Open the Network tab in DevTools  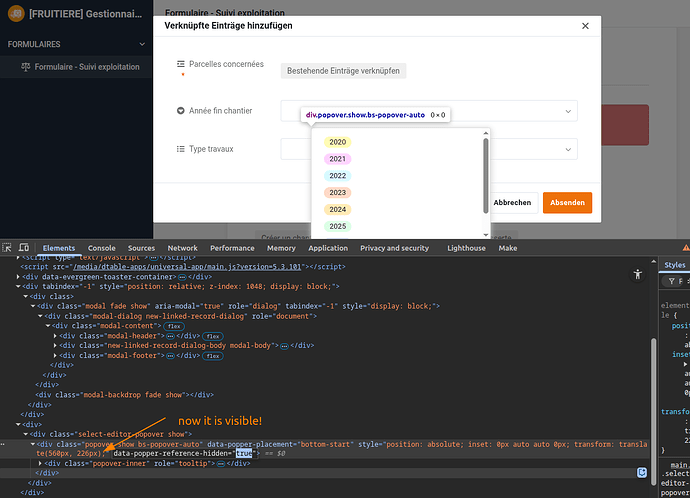[x=182, y=248]
